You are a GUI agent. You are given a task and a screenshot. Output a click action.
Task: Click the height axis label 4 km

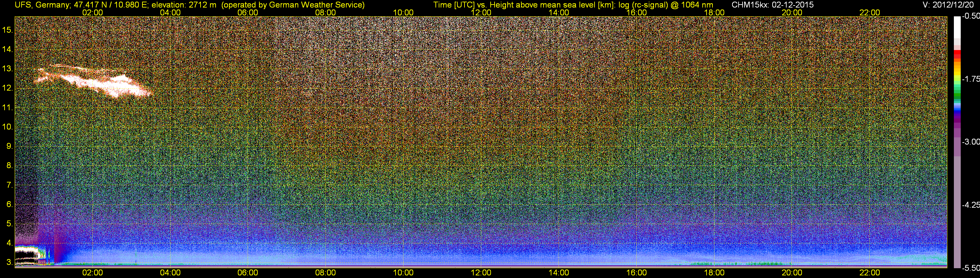point(9,243)
